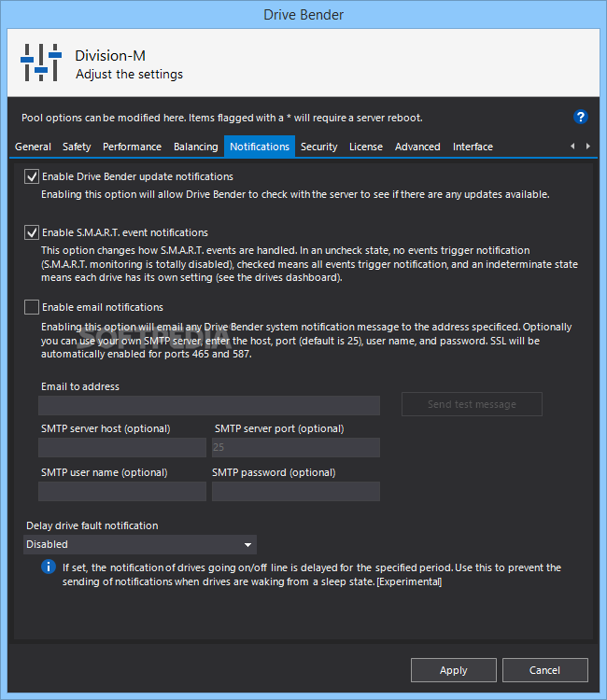Click the Cancel button

coord(545,670)
